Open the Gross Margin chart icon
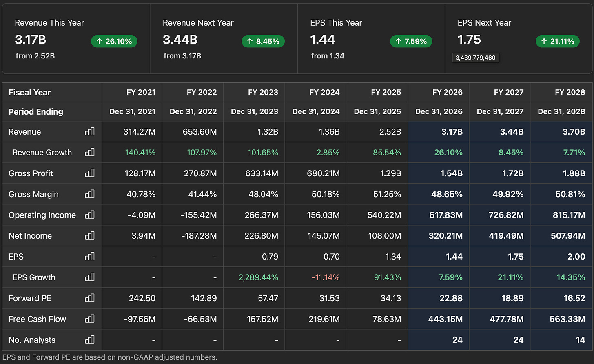The image size is (594, 364). click(90, 194)
